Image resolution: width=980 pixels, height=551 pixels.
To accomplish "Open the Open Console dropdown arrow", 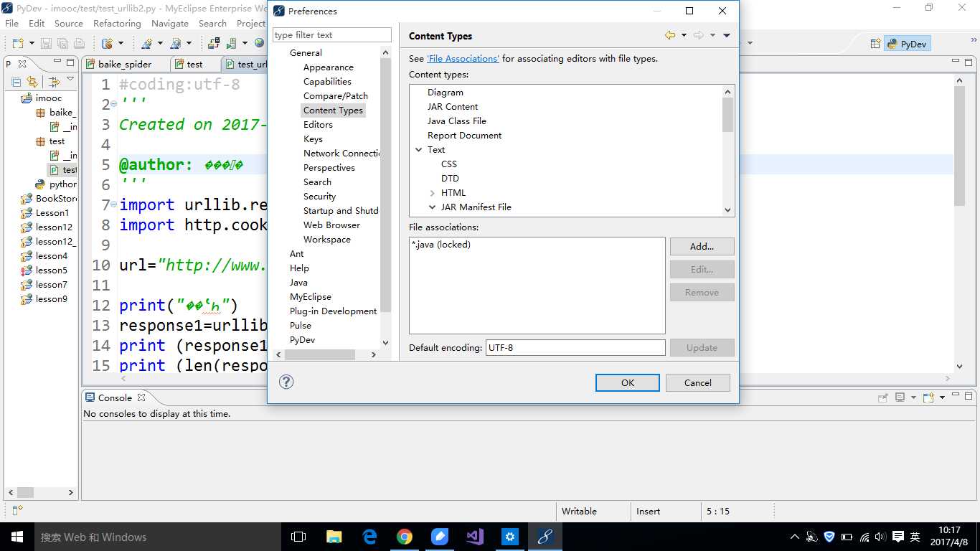I will pyautogui.click(x=941, y=397).
